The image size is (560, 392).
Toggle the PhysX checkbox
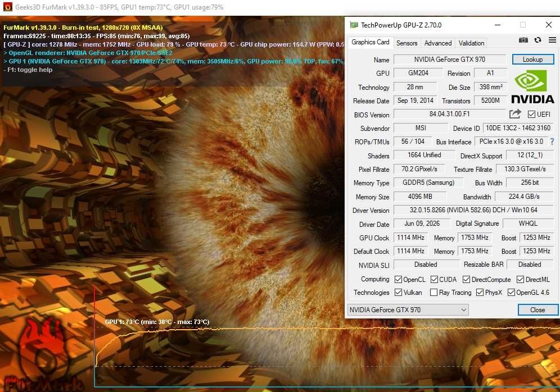tap(480, 293)
